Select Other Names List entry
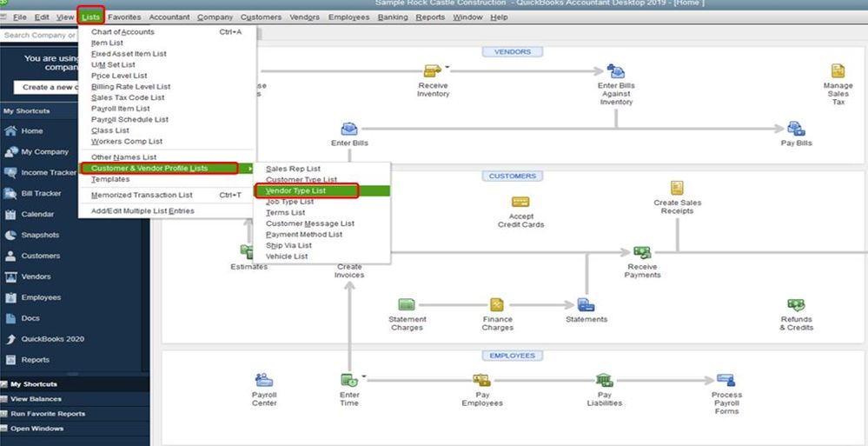 click(166, 157)
